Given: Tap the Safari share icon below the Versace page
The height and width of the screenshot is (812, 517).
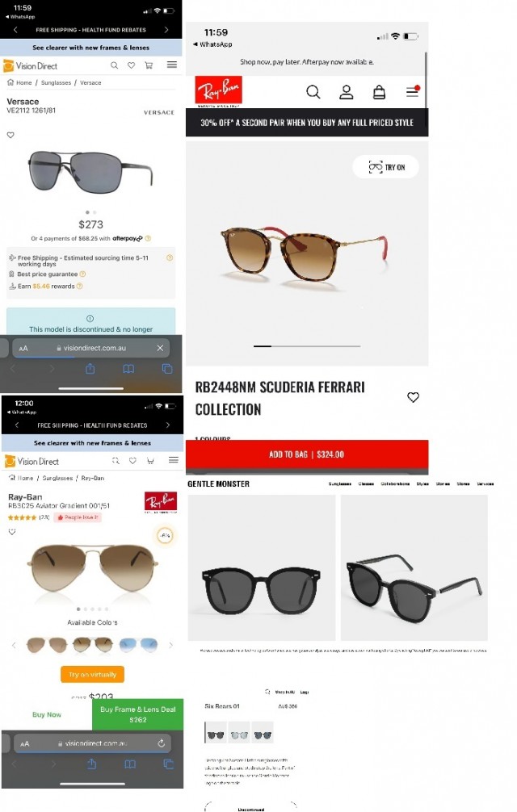Looking at the screenshot, I should 90,369.
